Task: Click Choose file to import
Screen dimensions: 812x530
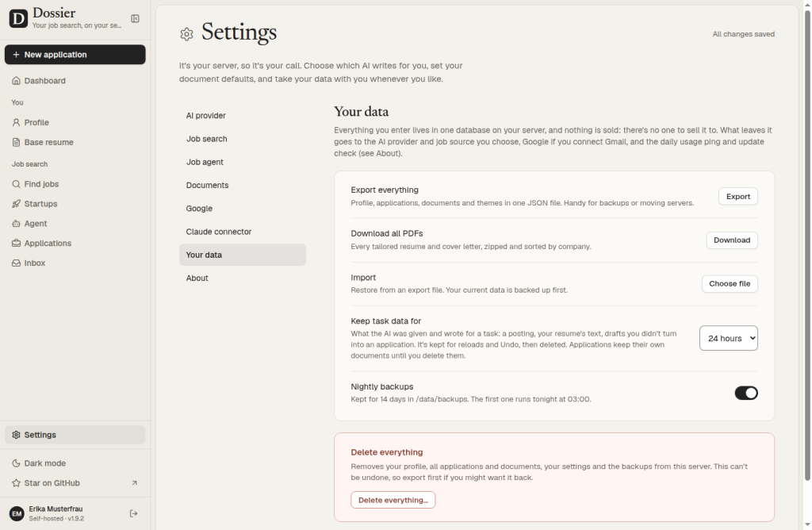Action: click(730, 283)
